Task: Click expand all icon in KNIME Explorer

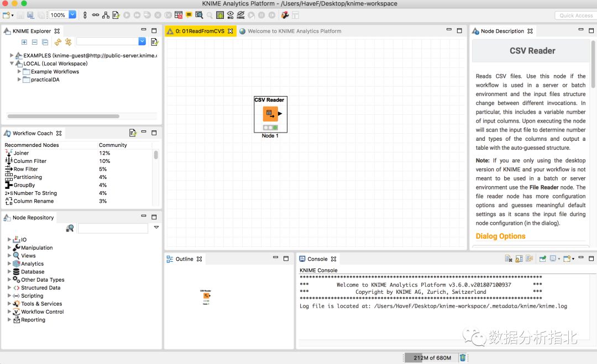Action: click(x=24, y=42)
